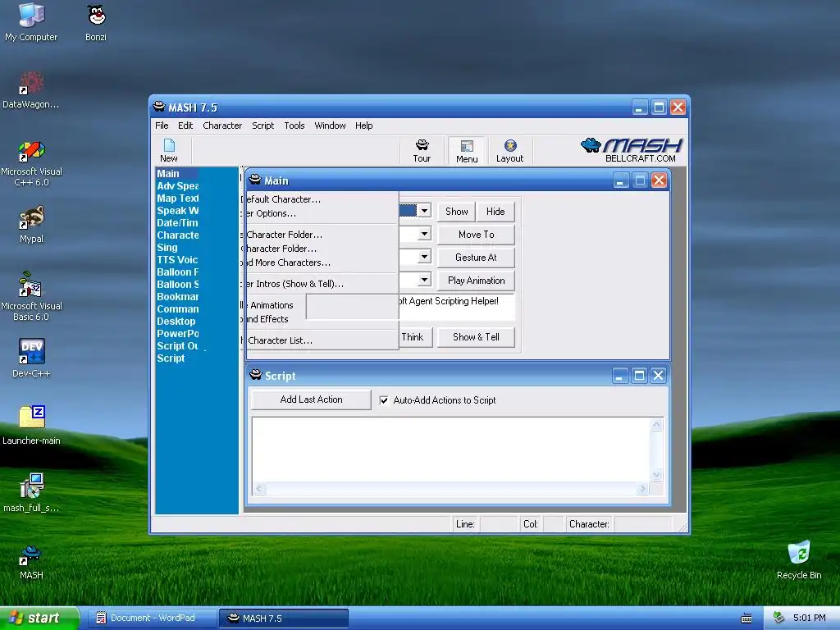This screenshot has height=630, width=840.
Task: Select Bookmarks in the sidebar list
Action: point(177,297)
